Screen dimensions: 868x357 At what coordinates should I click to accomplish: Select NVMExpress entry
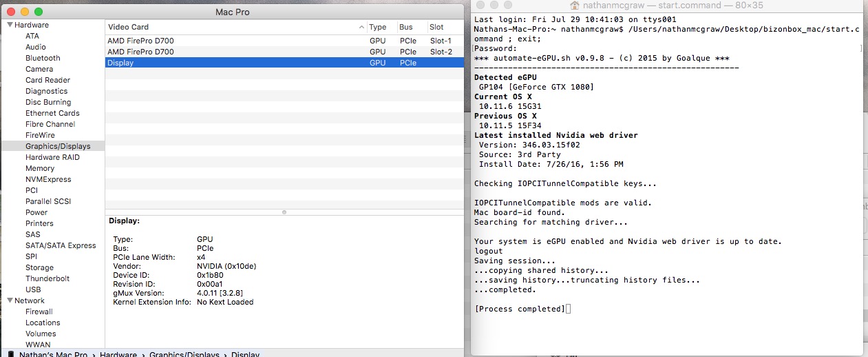(x=48, y=179)
